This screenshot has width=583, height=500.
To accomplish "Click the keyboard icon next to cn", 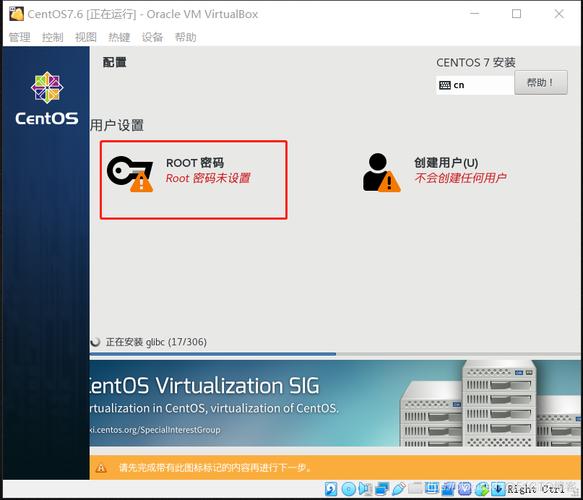I will coord(445,85).
